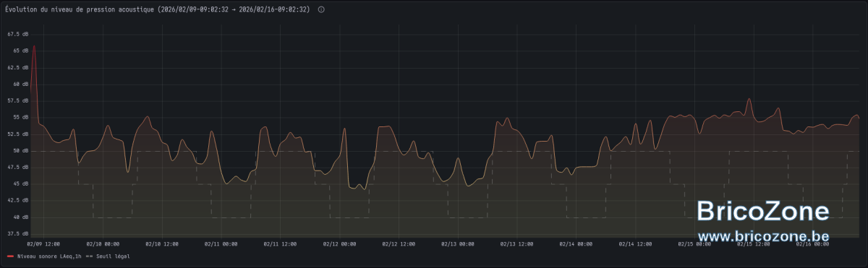This screenshot has height=268, width=868.
Task: Click the red color swatch for Niveau sonore
Action: 10,256
